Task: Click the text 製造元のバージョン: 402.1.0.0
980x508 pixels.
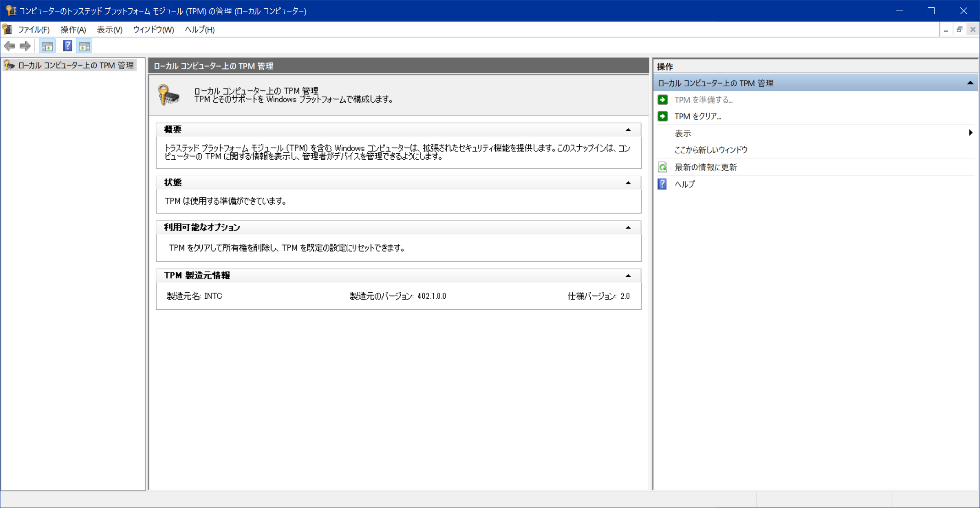Action: (398, 296)
